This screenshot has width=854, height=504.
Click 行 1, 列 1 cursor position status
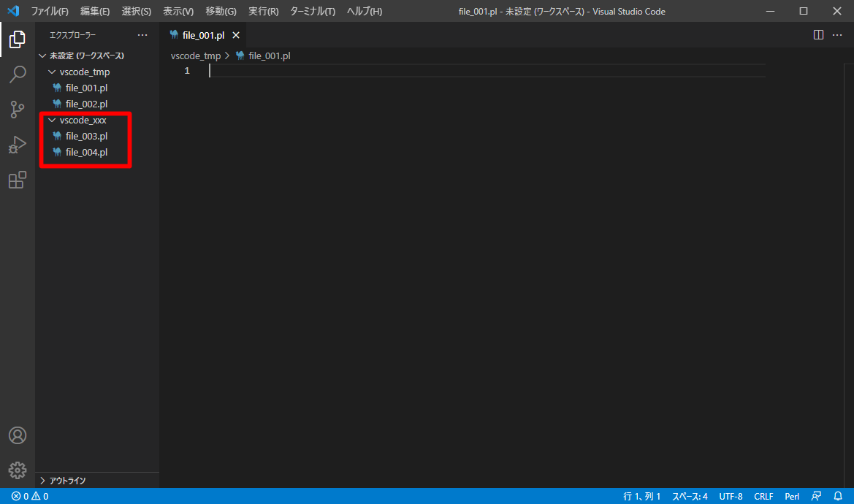tap(641, 496)
